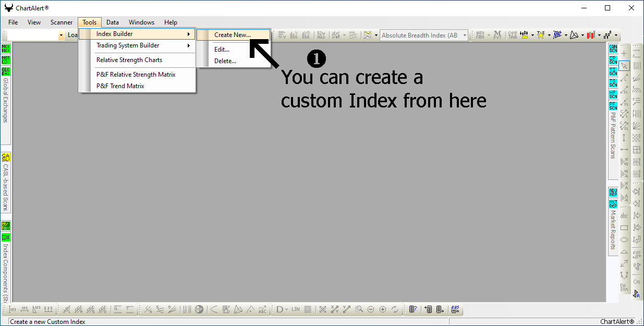Screen dimensions: 644x326
Task: Click the zoom out minus icon
Action: coord(371,309)
